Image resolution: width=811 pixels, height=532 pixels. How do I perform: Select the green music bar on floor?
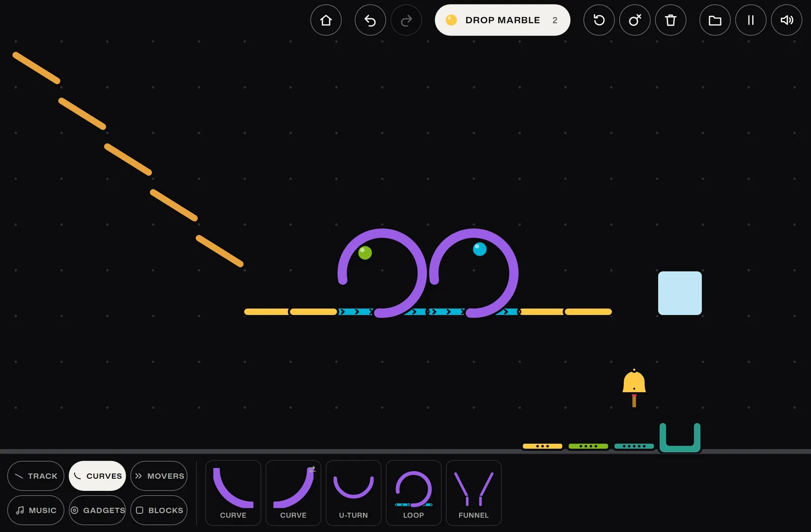[588, 446]
